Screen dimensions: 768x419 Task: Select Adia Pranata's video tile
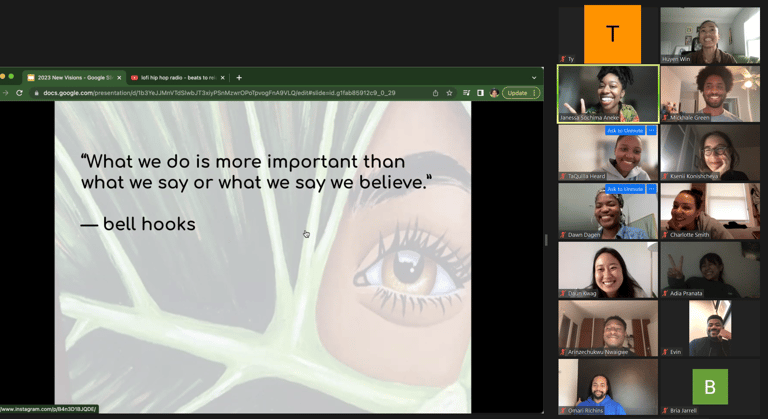coord(710,270)
